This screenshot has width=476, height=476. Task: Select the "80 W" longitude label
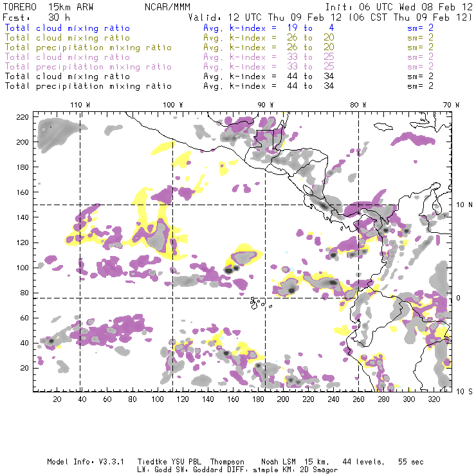pyautogui.click(x=358, y=105)
